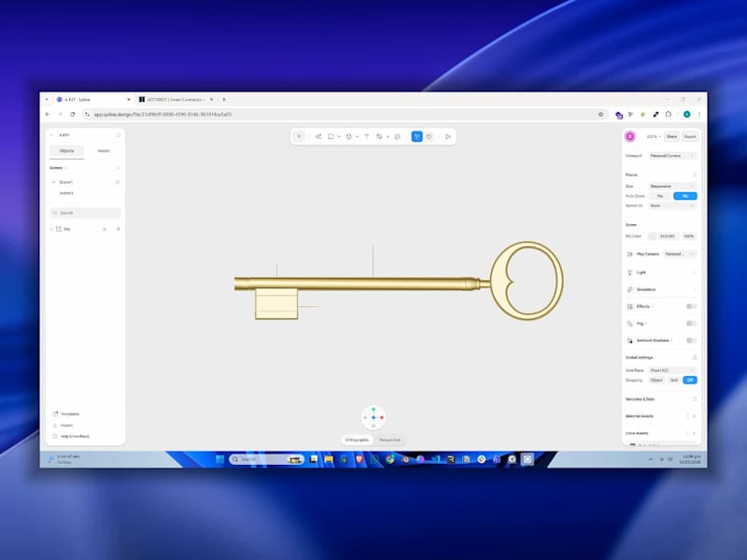Switch to the Objects tab
This screenshot has height=560, width=747.
(66, 151)
